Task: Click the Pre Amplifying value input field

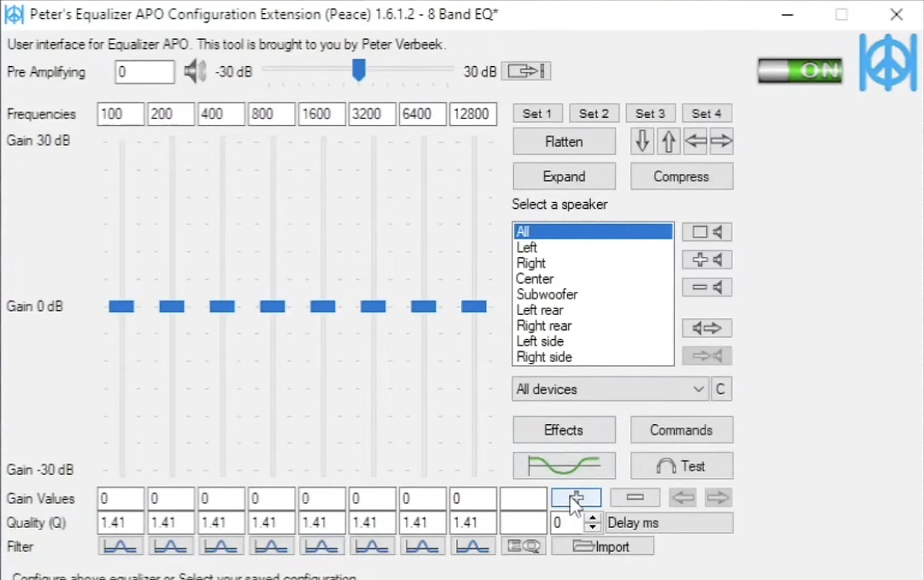Action: click(x=144, y=72)
